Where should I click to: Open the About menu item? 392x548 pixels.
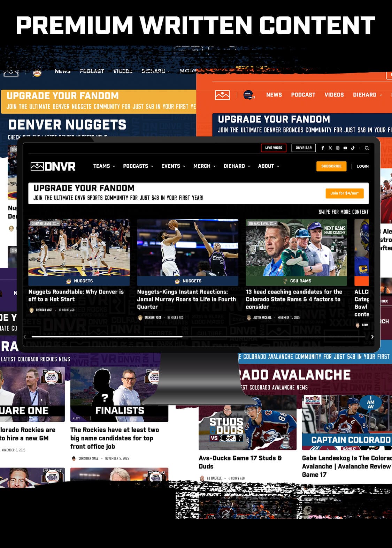(268, 166)
